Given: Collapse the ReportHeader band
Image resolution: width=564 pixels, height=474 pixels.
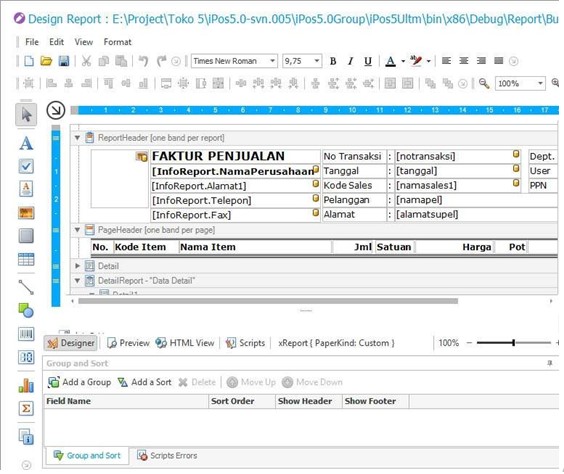Looking at the screenshot, I should [x=77, y=138].
